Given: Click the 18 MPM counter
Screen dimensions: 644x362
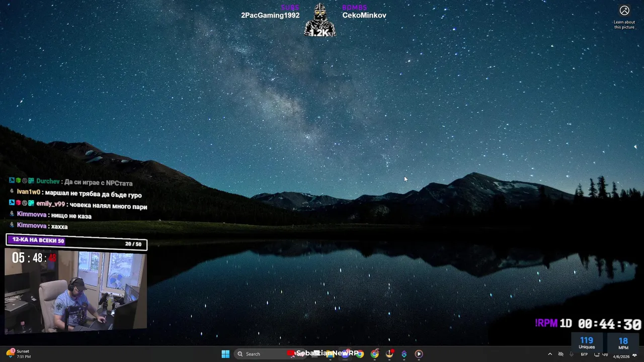Looking at the screenshot, I should click(623, 343).
